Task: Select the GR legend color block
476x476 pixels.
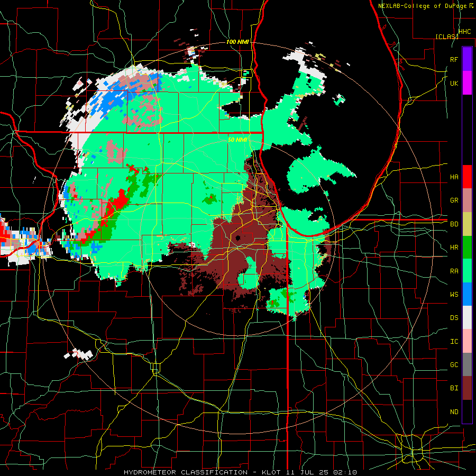Action: pyautogui.click(x=467, y=200)
